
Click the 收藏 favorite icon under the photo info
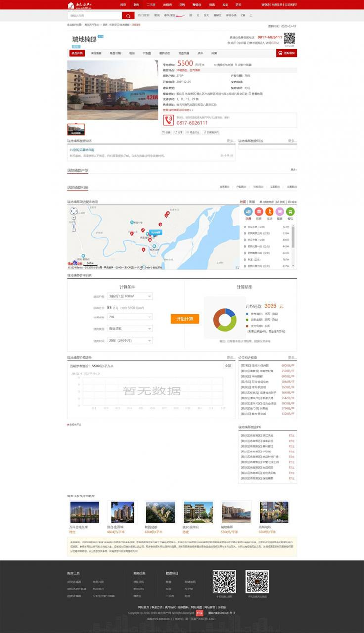coord(167,132)
